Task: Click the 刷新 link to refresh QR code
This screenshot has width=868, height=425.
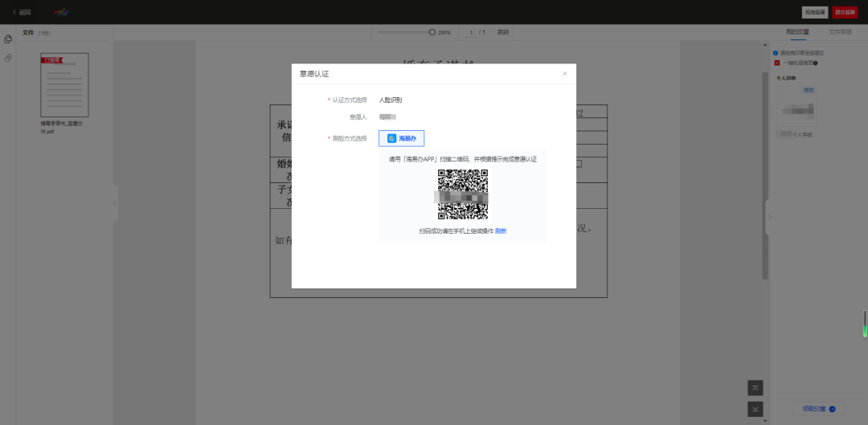Action: [501, 231]
